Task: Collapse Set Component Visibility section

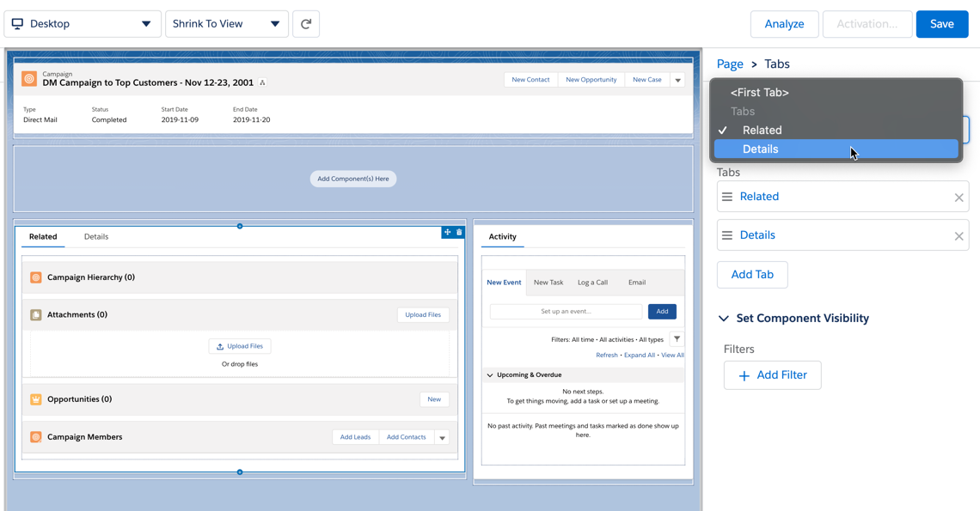Action: [x=724, y=319]
